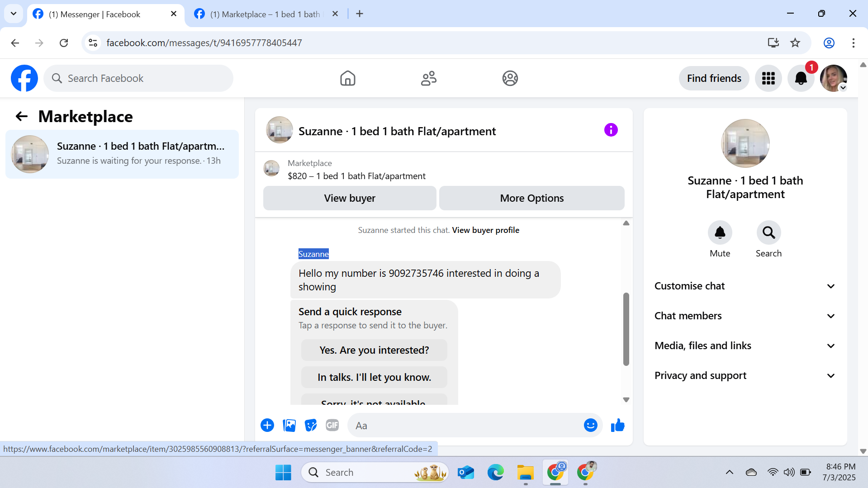This screenshot has height=488, width=868.
Task: View site information icon in address bar
Action: [93, 43]
